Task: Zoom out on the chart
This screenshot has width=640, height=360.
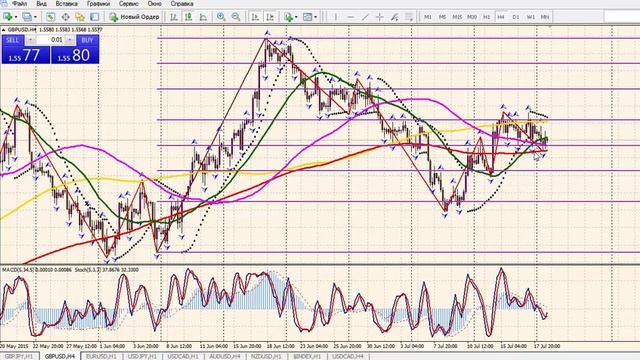Action: (x=236, y=17)
